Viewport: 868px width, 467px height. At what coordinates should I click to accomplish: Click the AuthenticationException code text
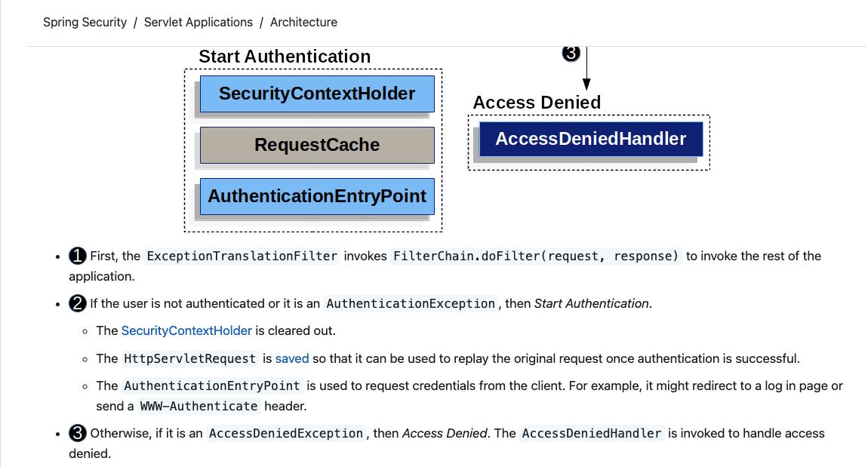pyautogui.click(x=411, y=304)
